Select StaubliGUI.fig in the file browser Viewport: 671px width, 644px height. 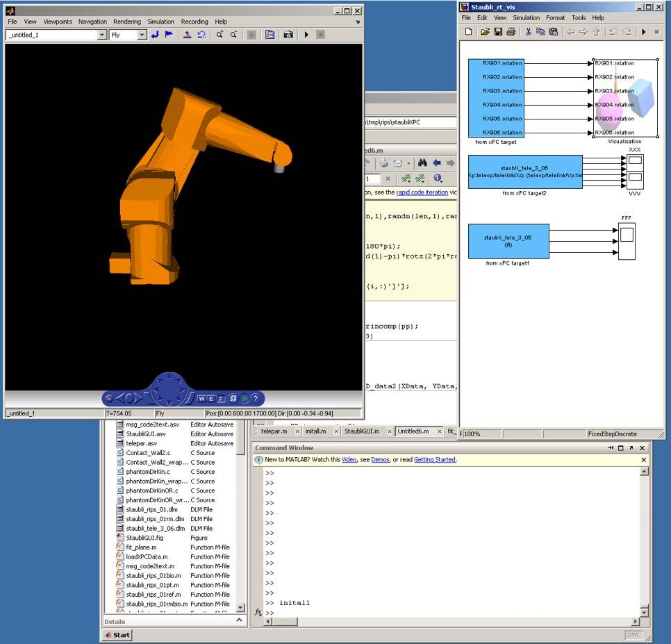point(144,538)
